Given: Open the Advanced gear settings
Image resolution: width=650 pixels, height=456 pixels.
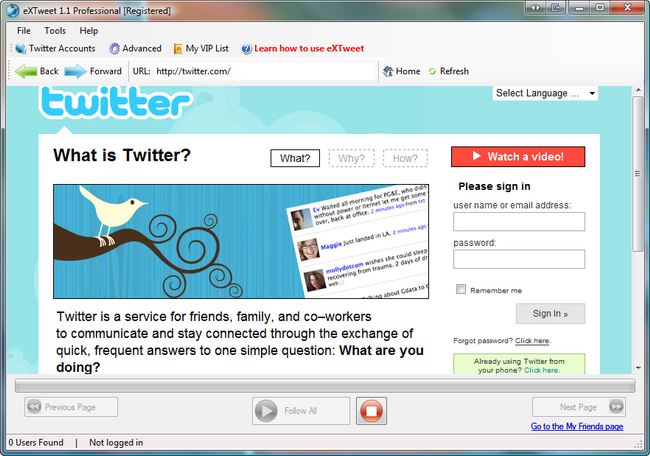Looking at the screenshot, I should coord(114,49).
